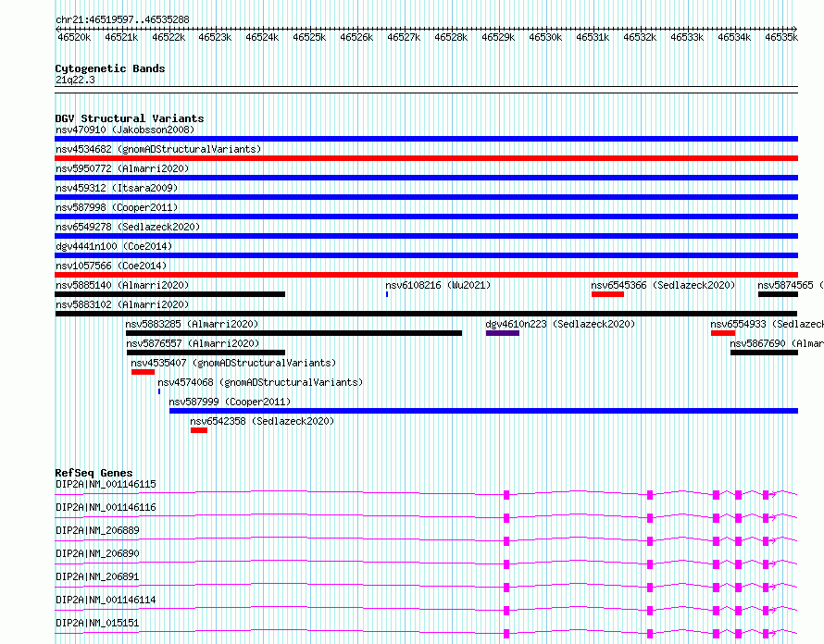Open nsv6542358 (Sedlazeck2020) label
824x644 pixels.
tap(262, 421)
